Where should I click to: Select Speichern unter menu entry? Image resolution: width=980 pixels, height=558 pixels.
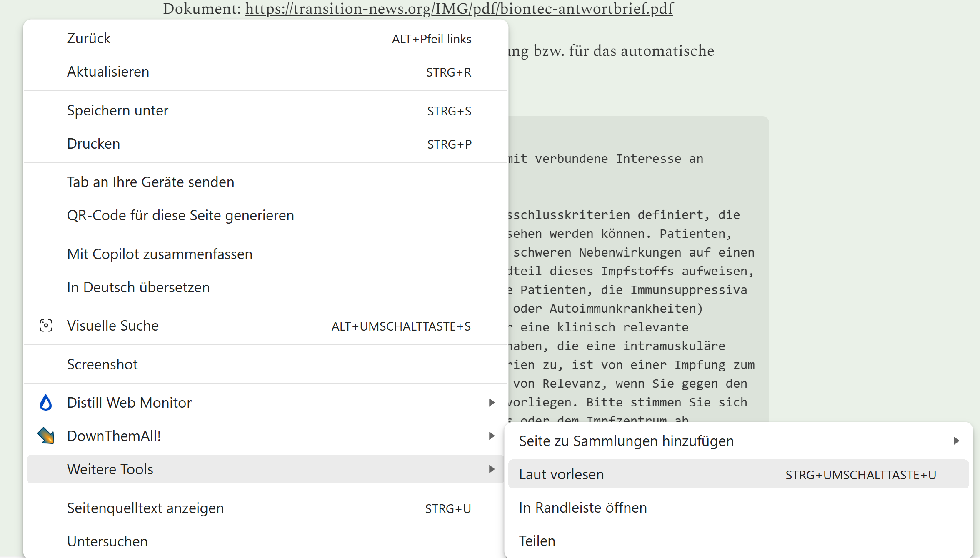coord(117,110)
